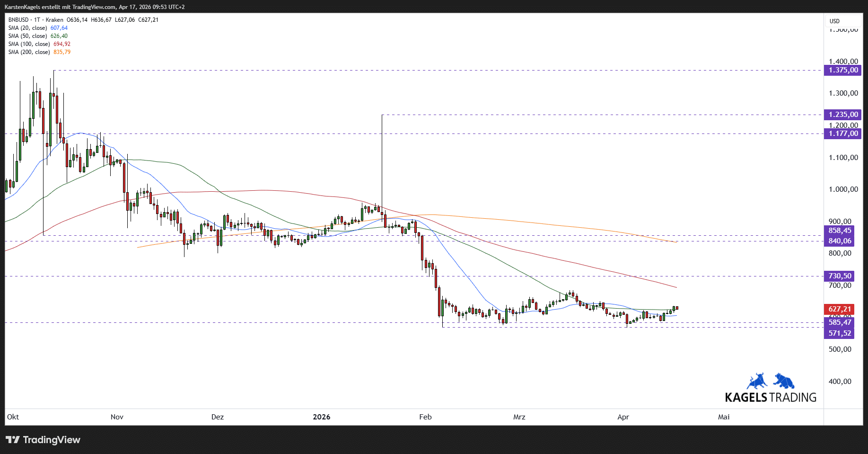
Task: Click the 1.177,00 purple price tag
Action: (842, 134)
